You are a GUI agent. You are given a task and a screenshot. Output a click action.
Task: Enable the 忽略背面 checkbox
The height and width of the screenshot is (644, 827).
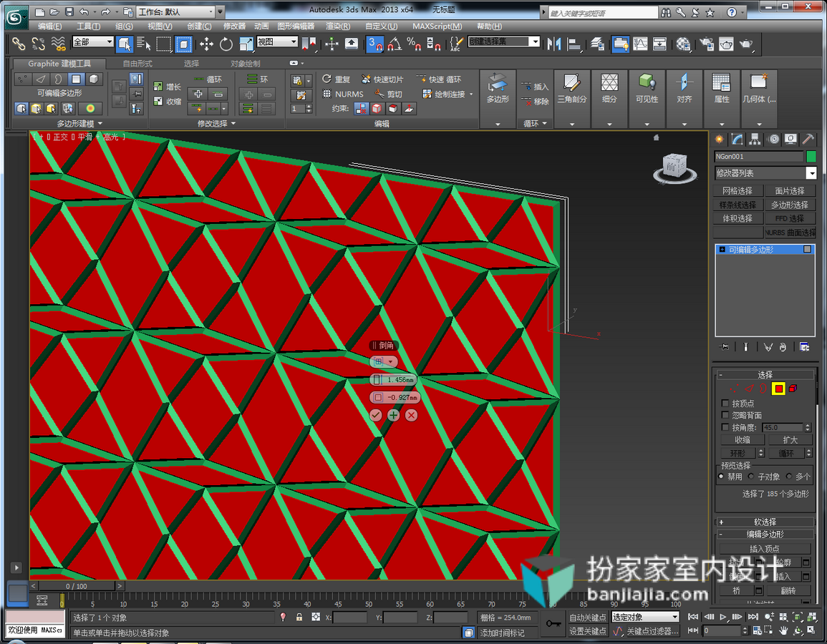[725, 415]
